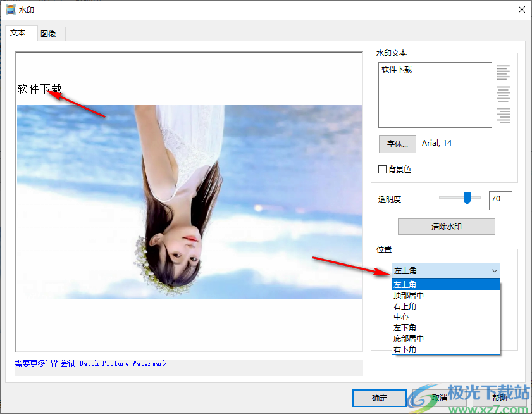Pick 右下角 from the position list
The height and width of the screenshot is (414, 532).
pos(445,349)
